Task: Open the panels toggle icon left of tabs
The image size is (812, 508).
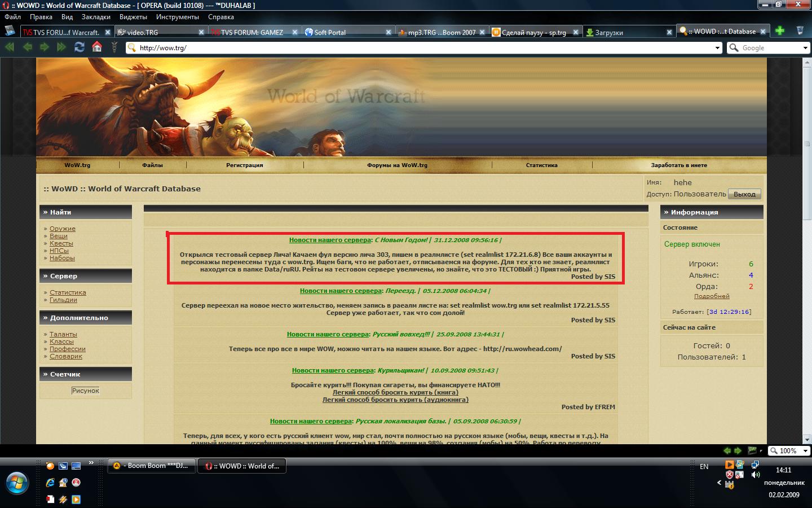Action: (10, 31)
